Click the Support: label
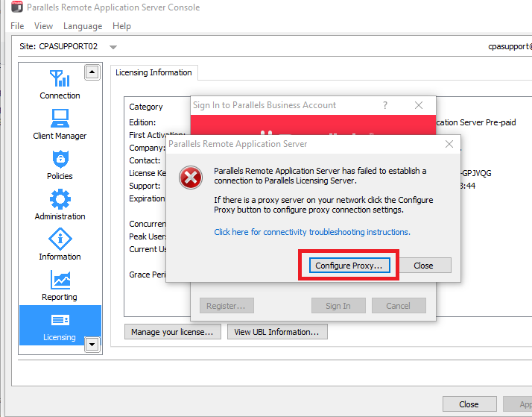Viewport: 532px width, 417px height. tap(145, 186)
